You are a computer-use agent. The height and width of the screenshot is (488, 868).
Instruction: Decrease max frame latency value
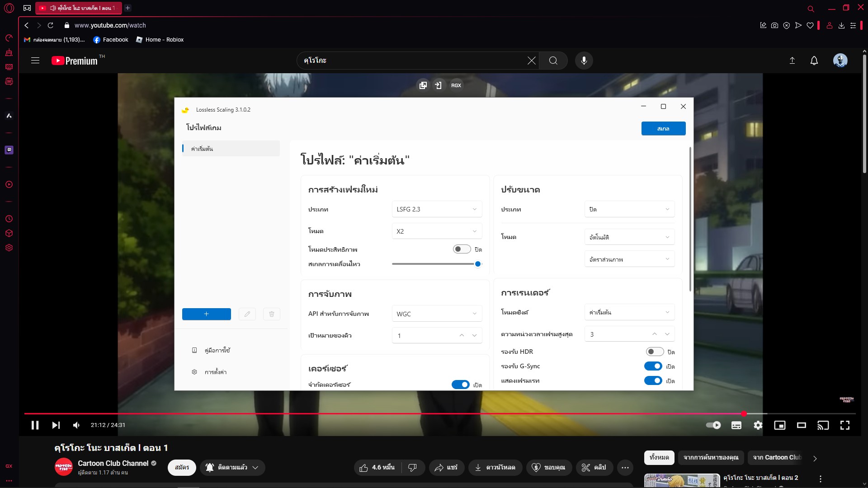coord(667,334)
